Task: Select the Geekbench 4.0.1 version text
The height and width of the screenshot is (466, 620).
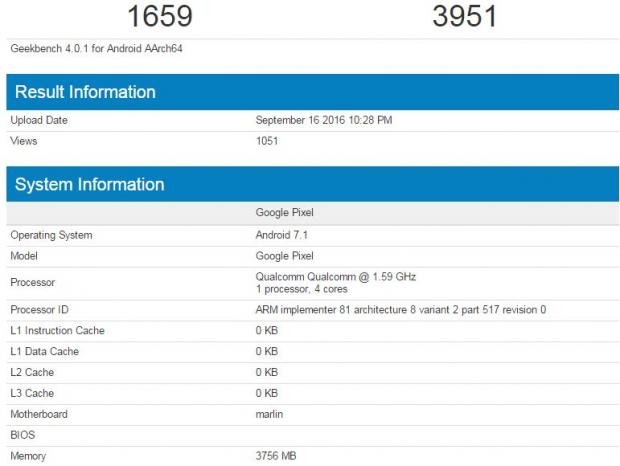Action: click(96, 48)
